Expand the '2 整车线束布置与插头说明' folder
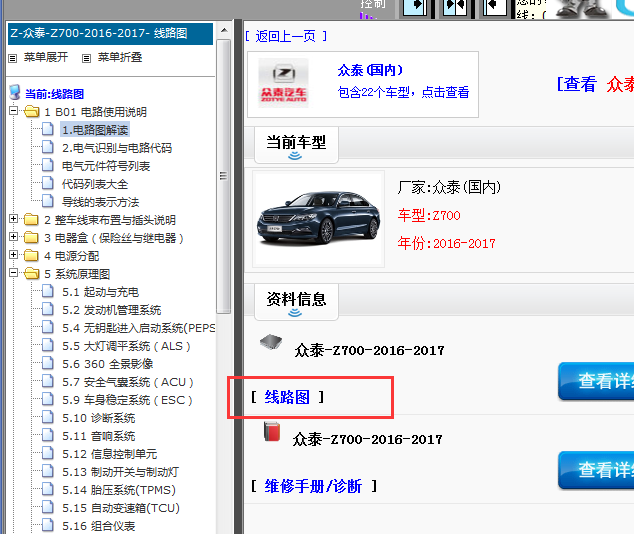The width and height of the screenshot is (634, 534). (13, 219)
